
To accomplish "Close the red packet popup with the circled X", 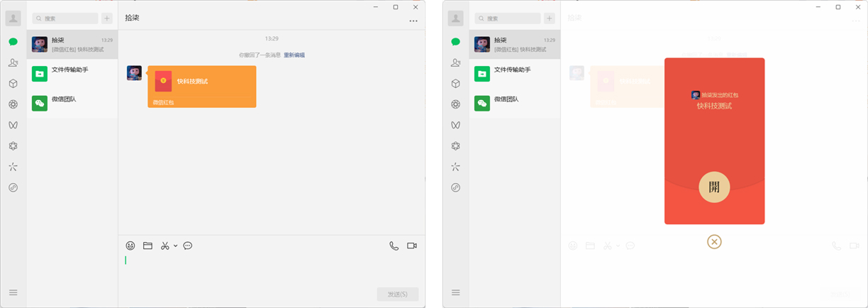I will [714, 242].
